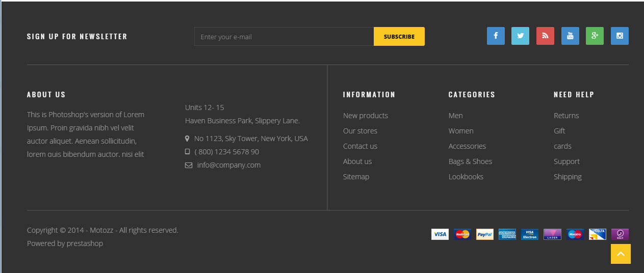This screenshot has height=273, width=644.
Task: Open the Google Plus icon
Action: [595, 36]
